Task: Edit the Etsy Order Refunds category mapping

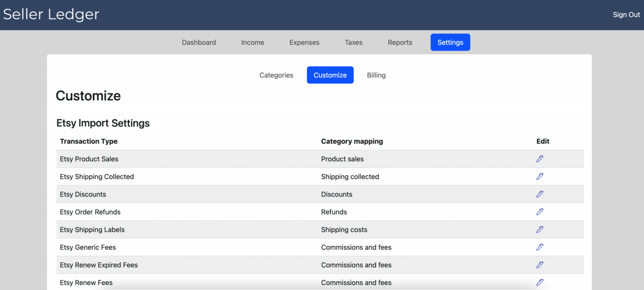Action: [x=540, y=212]
